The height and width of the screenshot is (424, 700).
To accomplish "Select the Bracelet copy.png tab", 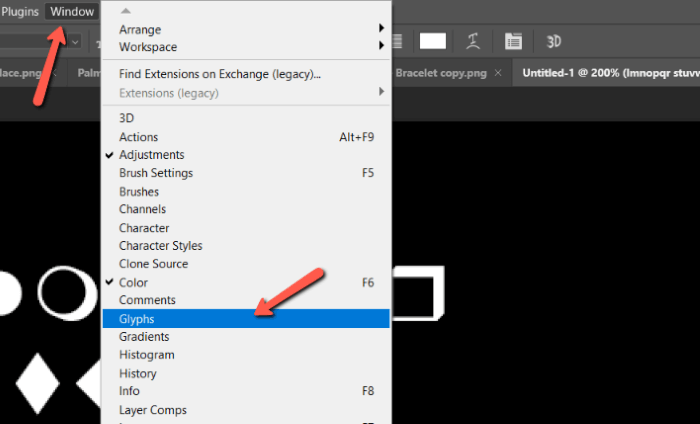I will [x=438, y=73].
